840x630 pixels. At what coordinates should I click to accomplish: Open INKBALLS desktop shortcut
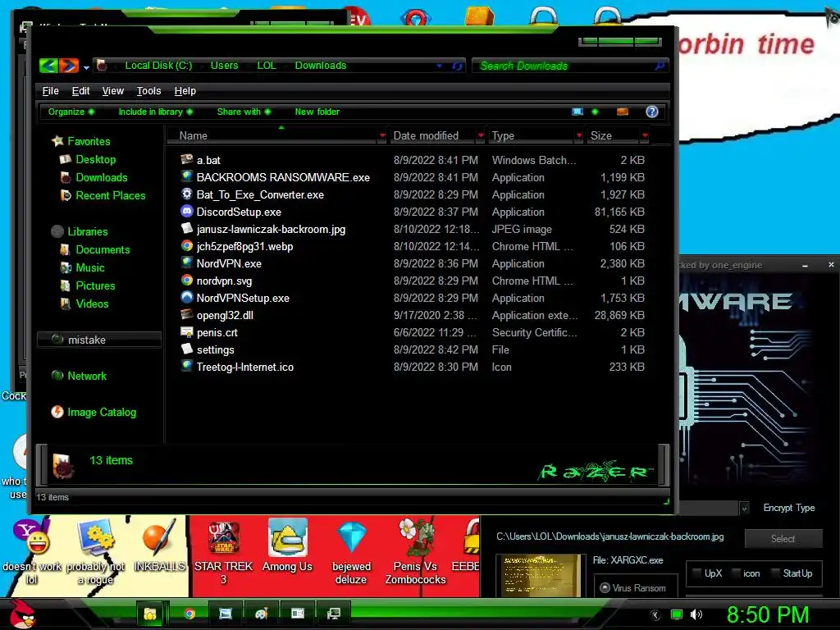[x=159, y=545]
